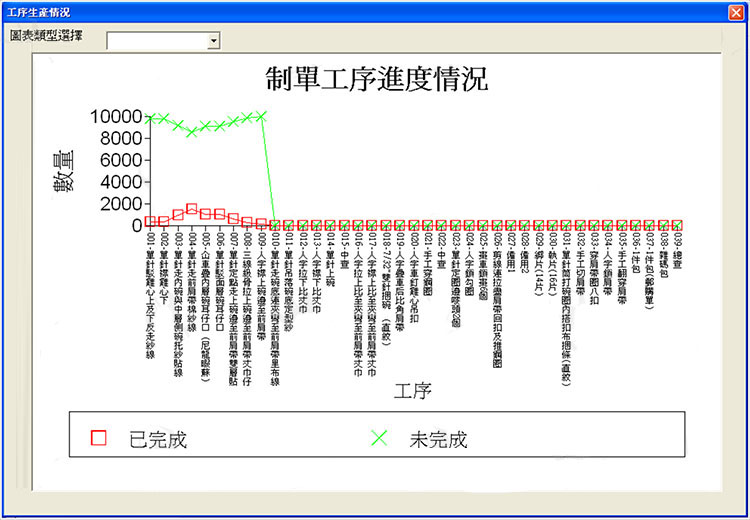Select the 未完成 legend label
Screen dimensions: 750x520
pos(438,439)
